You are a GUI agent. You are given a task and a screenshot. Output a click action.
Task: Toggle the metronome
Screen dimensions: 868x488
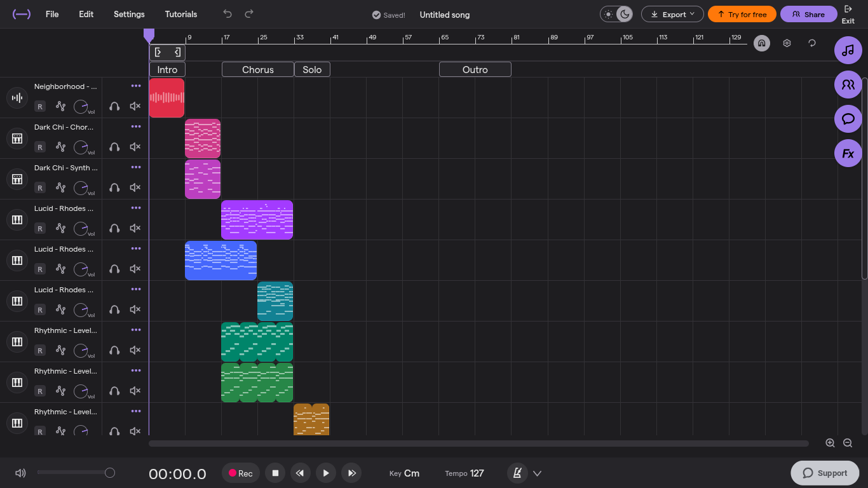(517, 473)
